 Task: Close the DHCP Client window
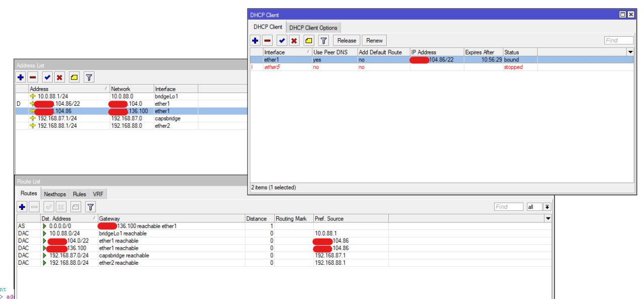pyautogui.click(x=630, y=15)
